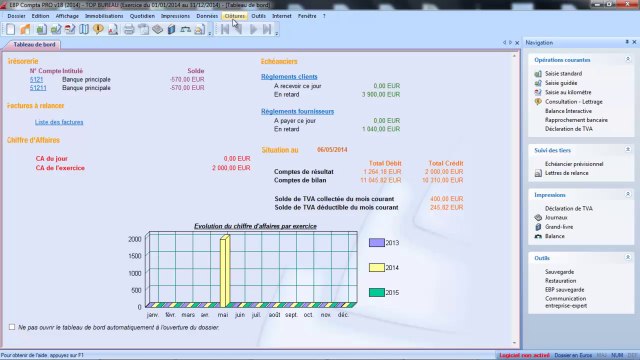Go to previous record navigation arrow

pyautogui.click(x=239, y=29)
